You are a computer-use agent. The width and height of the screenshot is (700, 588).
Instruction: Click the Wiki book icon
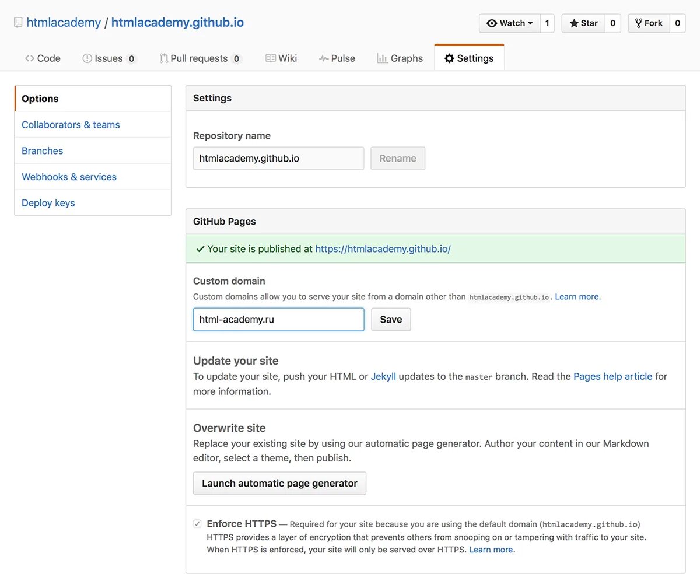pyautogui.click(x=271, y=58)
